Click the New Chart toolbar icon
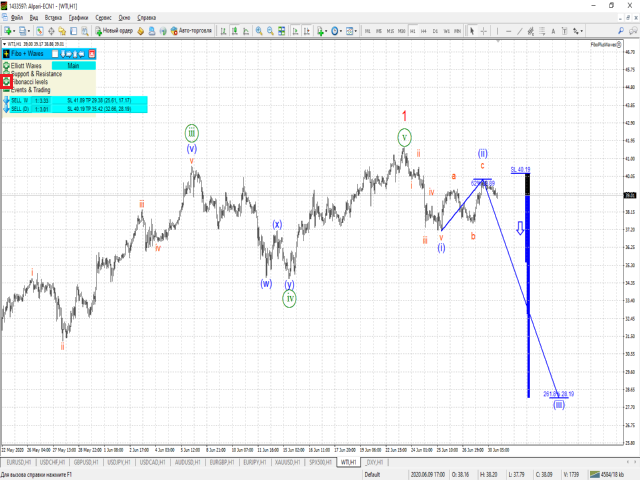640x480 pixels. pyautogui.click(x=7, y=31)
